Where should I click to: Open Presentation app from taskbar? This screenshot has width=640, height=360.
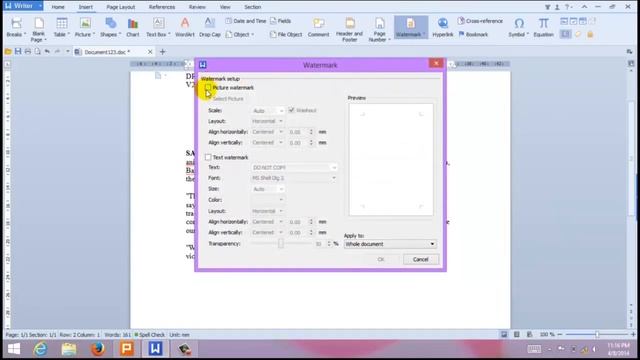pos(127,349)
